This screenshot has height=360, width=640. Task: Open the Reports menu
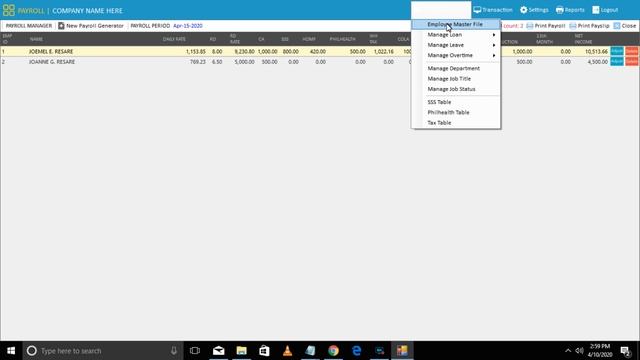coord(570,10)
